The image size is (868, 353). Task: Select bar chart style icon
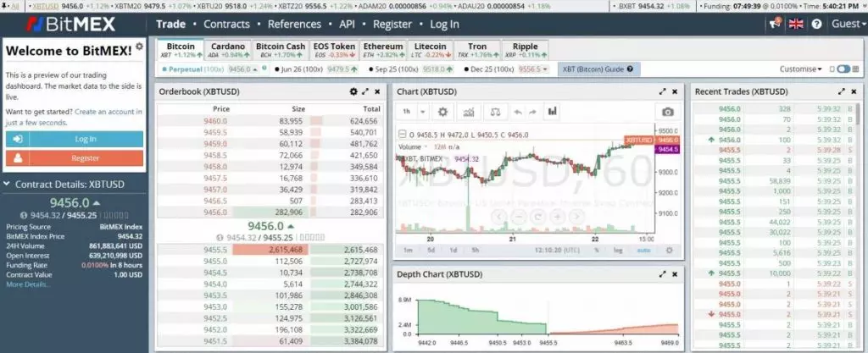pyautogui.click(x=552, y=112)
